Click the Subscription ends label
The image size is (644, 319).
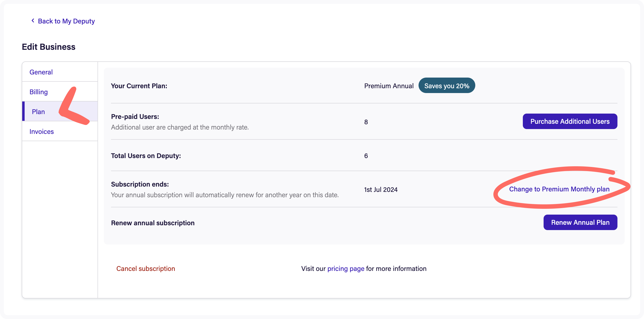point(140,184)
